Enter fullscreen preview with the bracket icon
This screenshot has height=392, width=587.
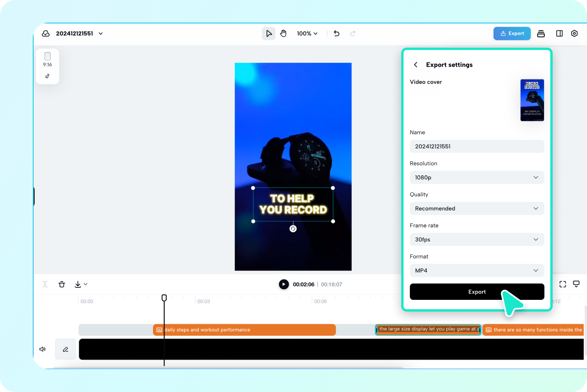point(562,284)
